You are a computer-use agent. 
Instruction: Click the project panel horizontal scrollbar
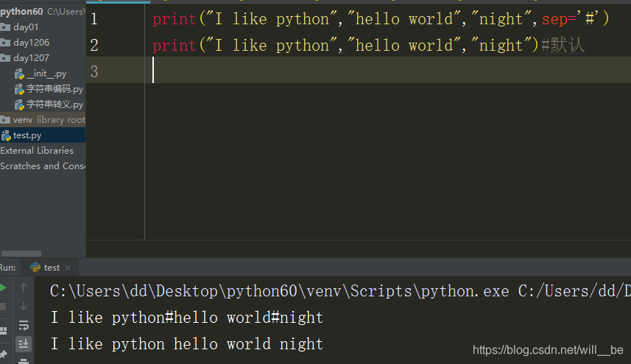(x=21, y=254)
